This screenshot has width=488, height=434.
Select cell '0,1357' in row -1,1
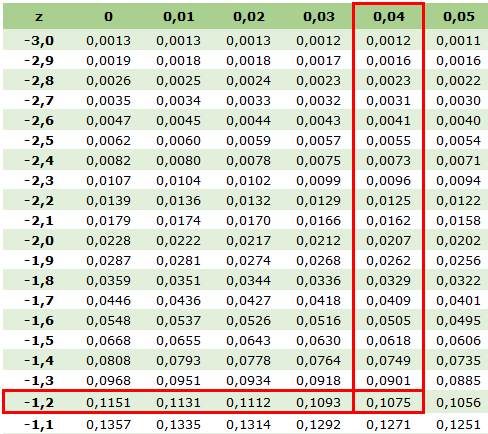109,425
